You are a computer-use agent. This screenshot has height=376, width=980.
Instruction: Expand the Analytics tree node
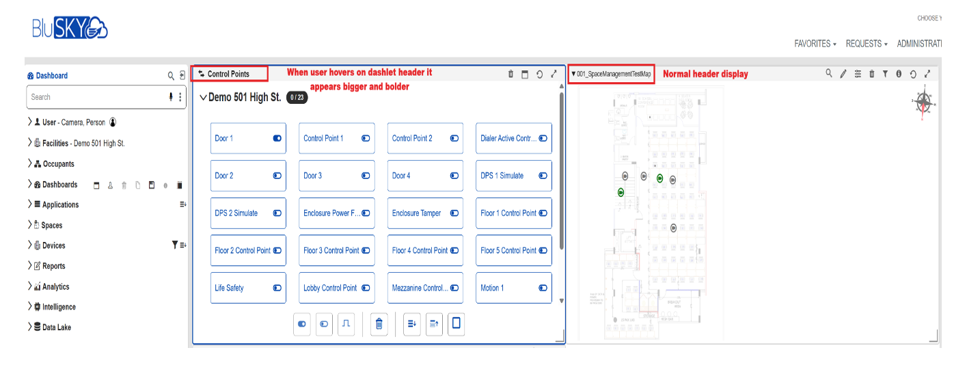(30, 286)
